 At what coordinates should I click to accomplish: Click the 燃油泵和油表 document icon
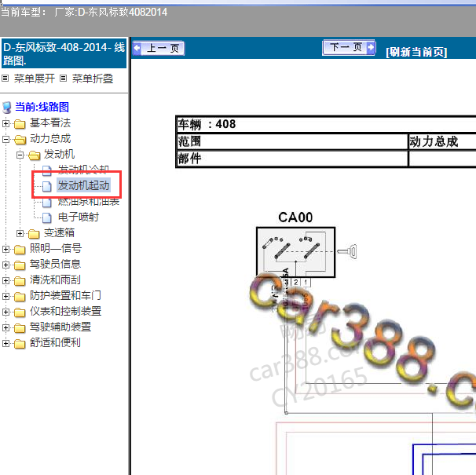46,202
